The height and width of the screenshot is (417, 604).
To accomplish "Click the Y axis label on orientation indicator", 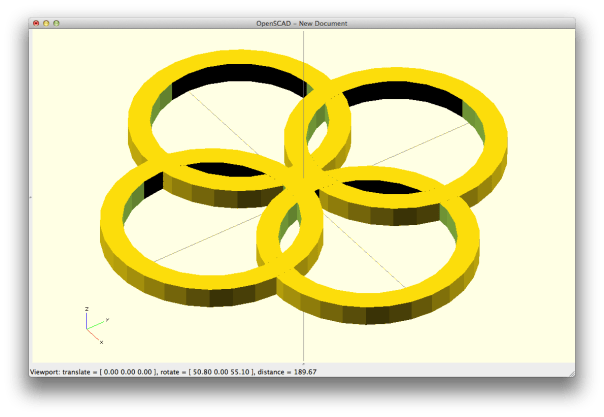I will coord(106,319).
